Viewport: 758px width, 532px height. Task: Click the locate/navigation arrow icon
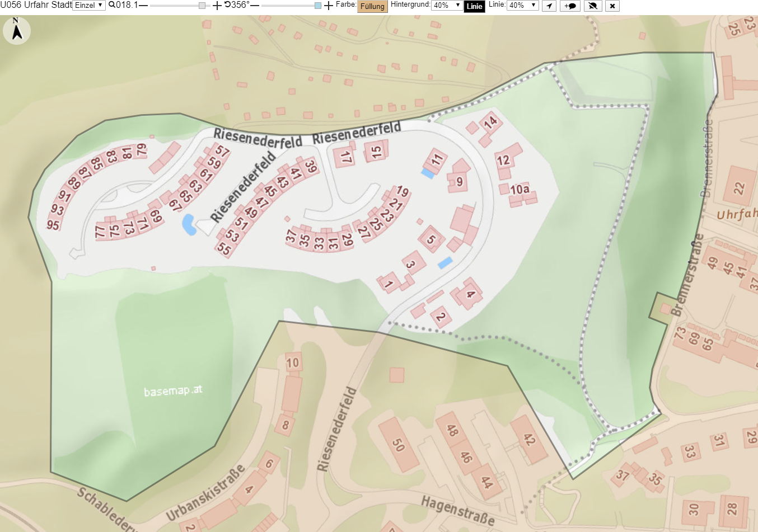(x=549, y=6)
